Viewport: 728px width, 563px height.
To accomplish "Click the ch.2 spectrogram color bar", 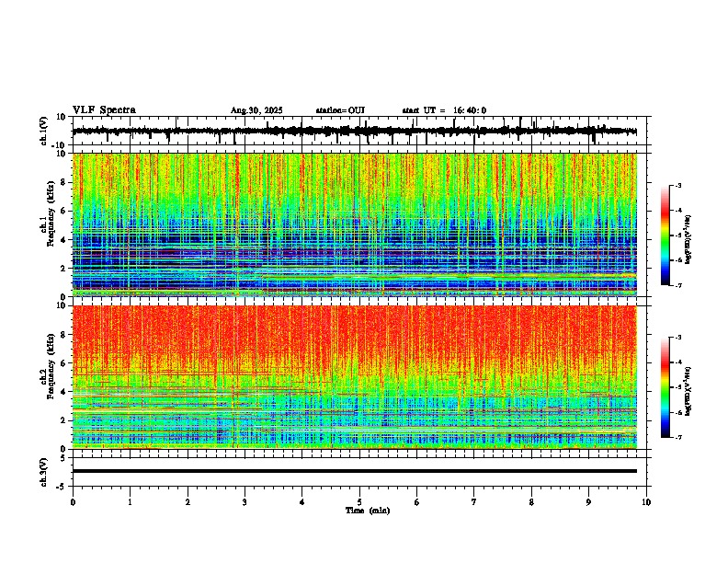I will click(665, 387).
